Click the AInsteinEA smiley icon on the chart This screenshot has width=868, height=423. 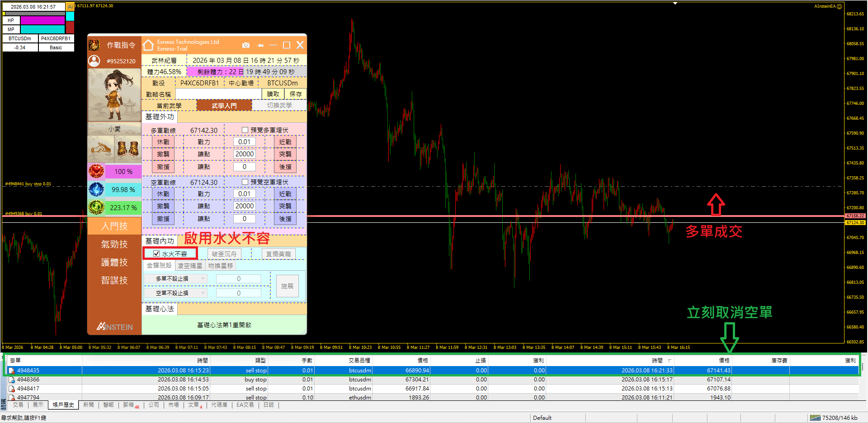point(840,6)
